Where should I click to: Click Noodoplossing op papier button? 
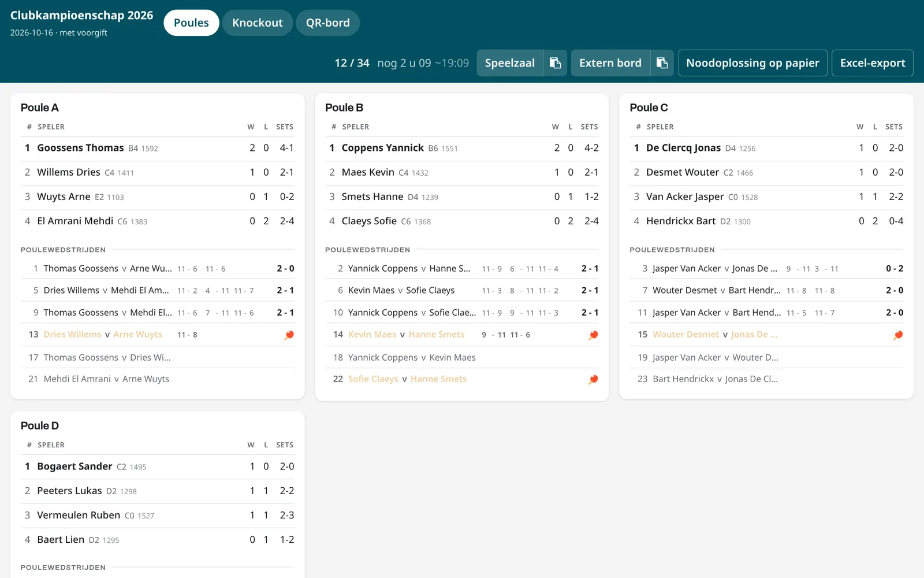click(752, 63)
